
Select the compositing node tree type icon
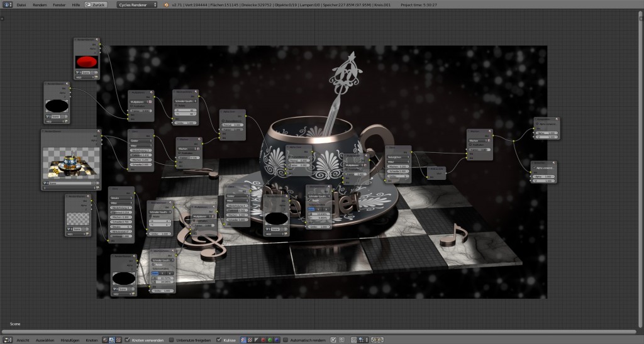click(x=112, y=340)
